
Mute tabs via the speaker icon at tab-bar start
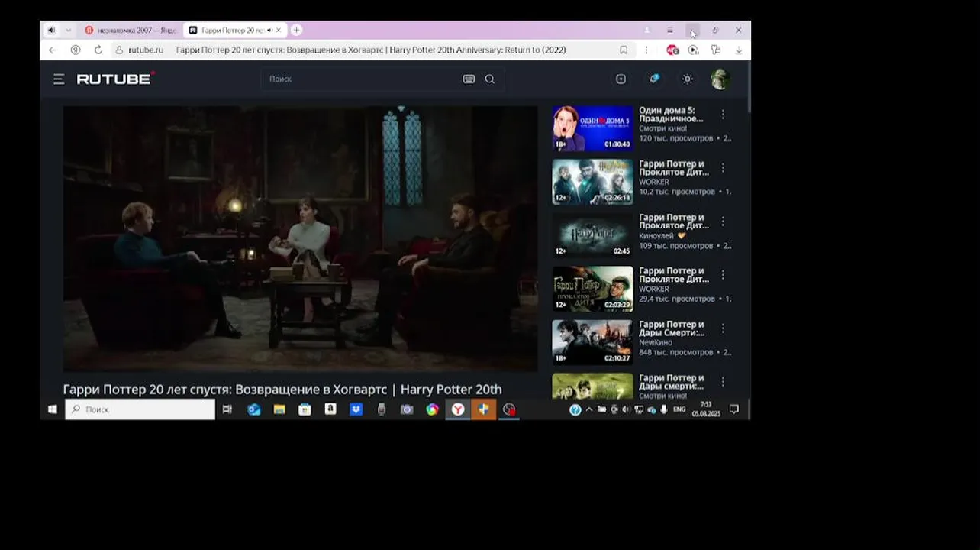click(x=51, y=30)
